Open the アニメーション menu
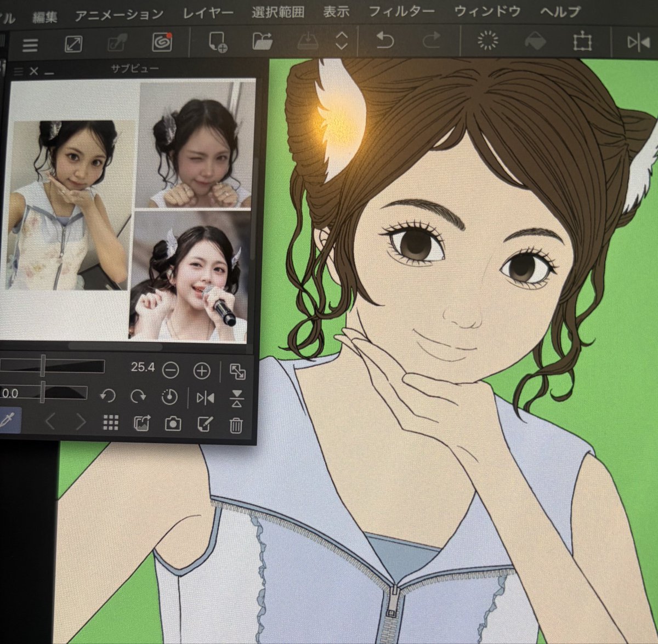The width and height of the screenshot is (658, 644). click(x=119, y=14)
